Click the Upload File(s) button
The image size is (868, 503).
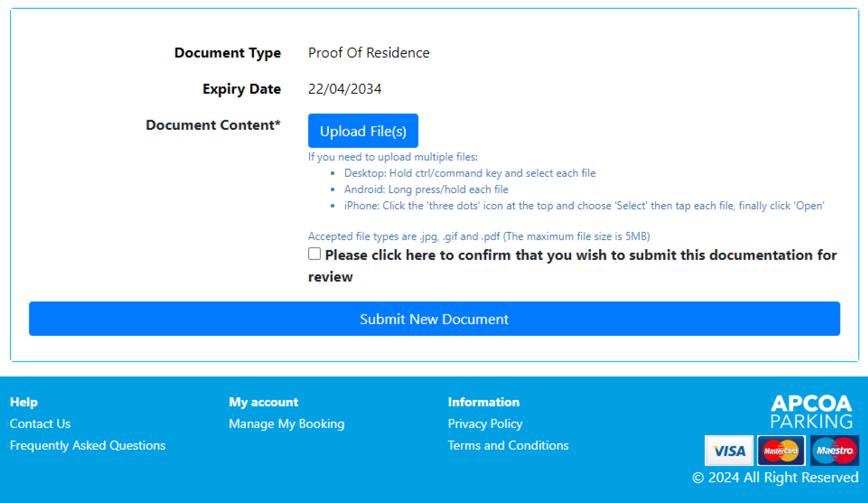[363, 131]
